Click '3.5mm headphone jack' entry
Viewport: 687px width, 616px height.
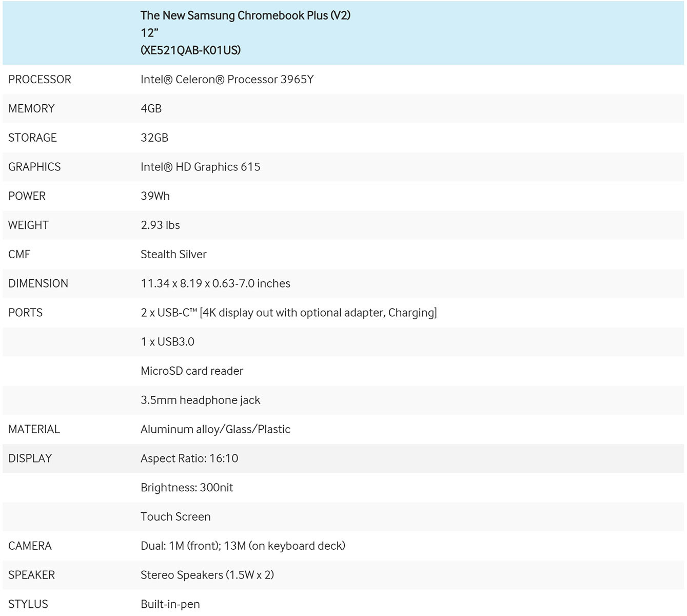200,400
